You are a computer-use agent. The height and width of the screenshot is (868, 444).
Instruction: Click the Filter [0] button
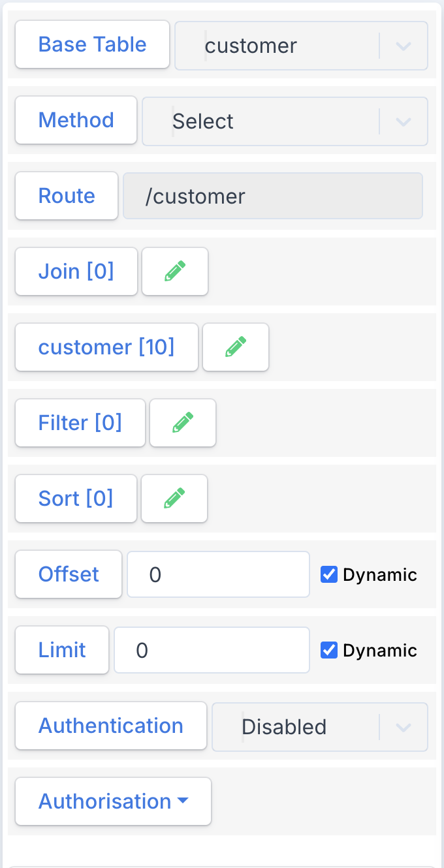80,423
